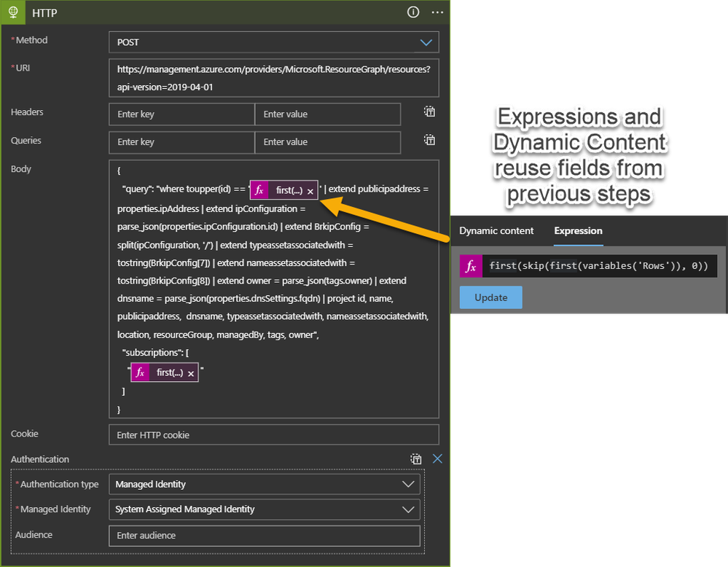Click the "subscriptions": [ line in Body
Viewport: 728px width, 567px height.
click(155, 353)
